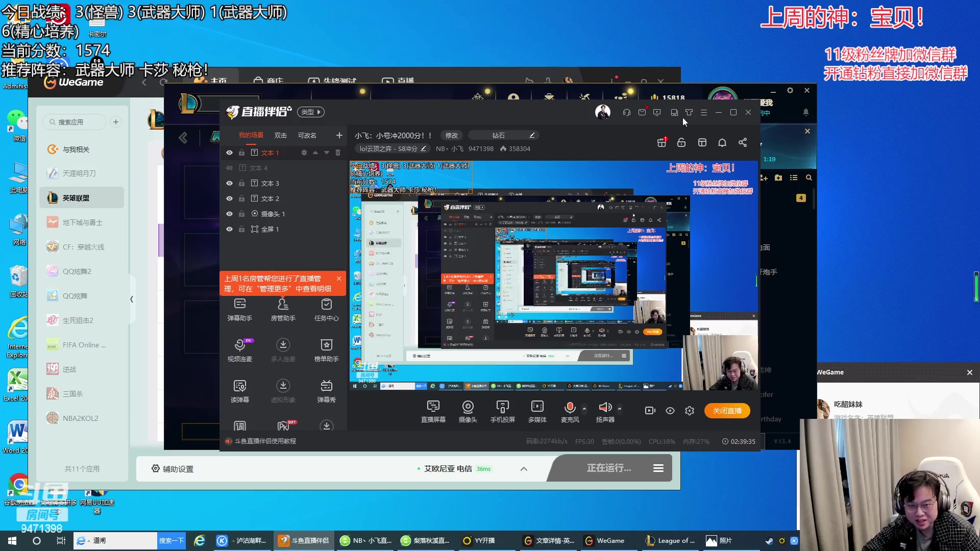Expand speaker volume options arrow

coord(620,409)
